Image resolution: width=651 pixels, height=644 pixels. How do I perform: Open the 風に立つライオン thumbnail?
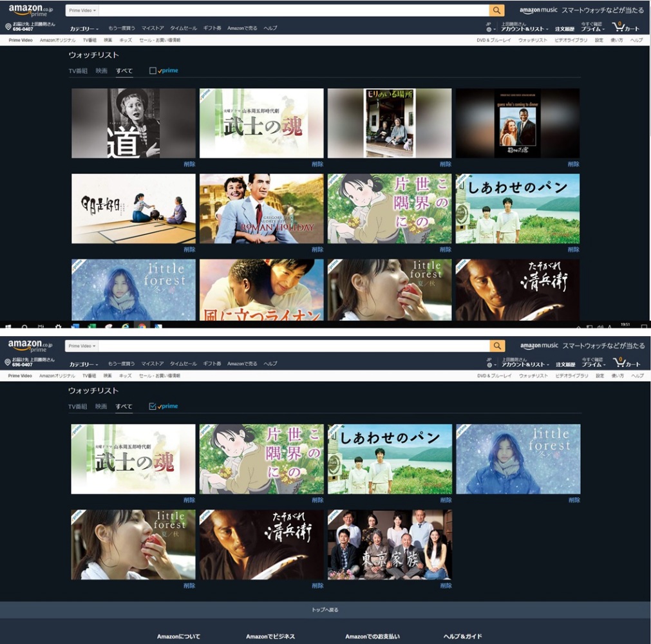pyautogui.click(x=261, y=290)
